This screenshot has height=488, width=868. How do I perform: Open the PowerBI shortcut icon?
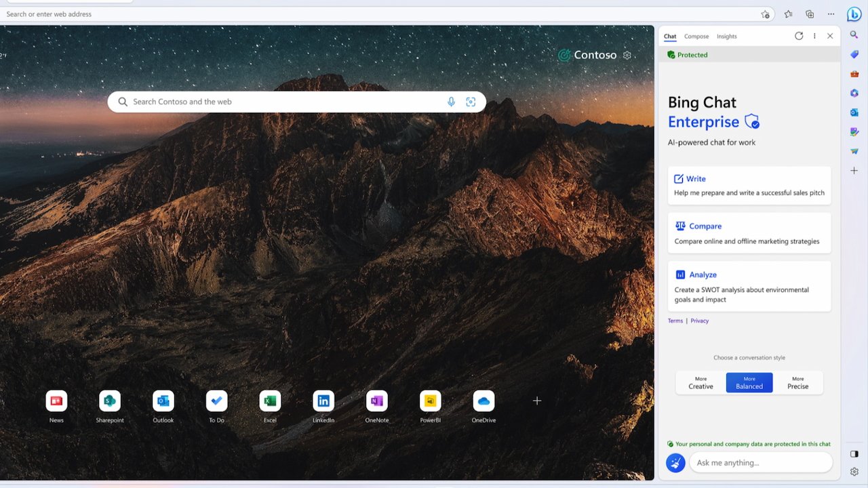[x=430, y=401]
